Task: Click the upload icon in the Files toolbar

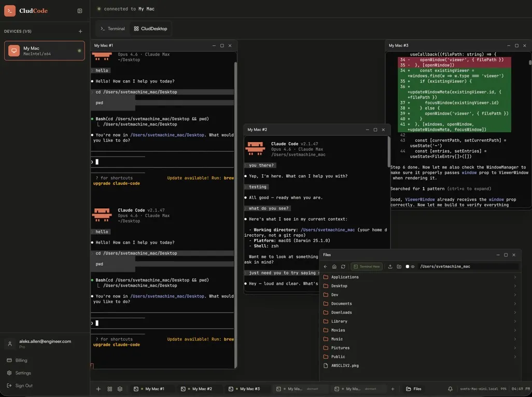Action: [x=390, y=266]
